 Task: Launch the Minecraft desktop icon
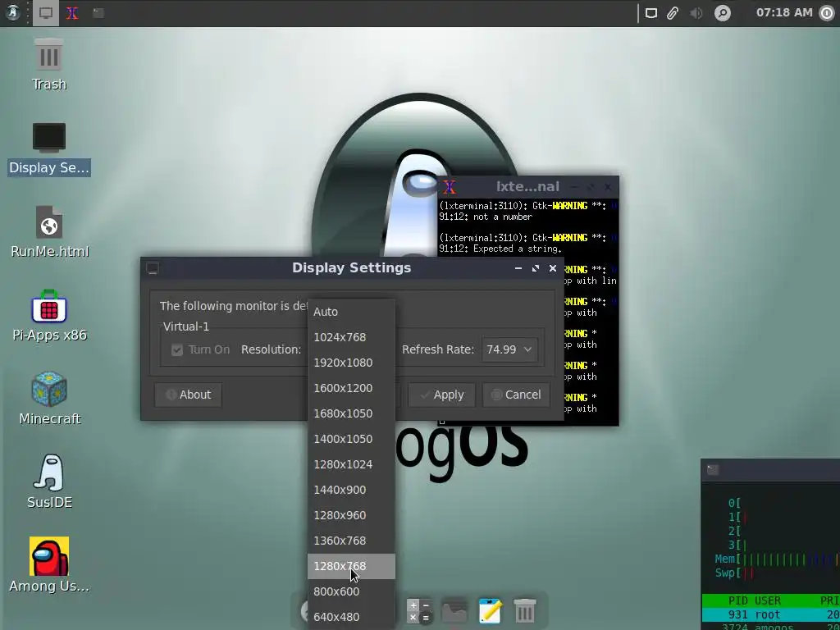pyautogui.click(x=49, y=399)
